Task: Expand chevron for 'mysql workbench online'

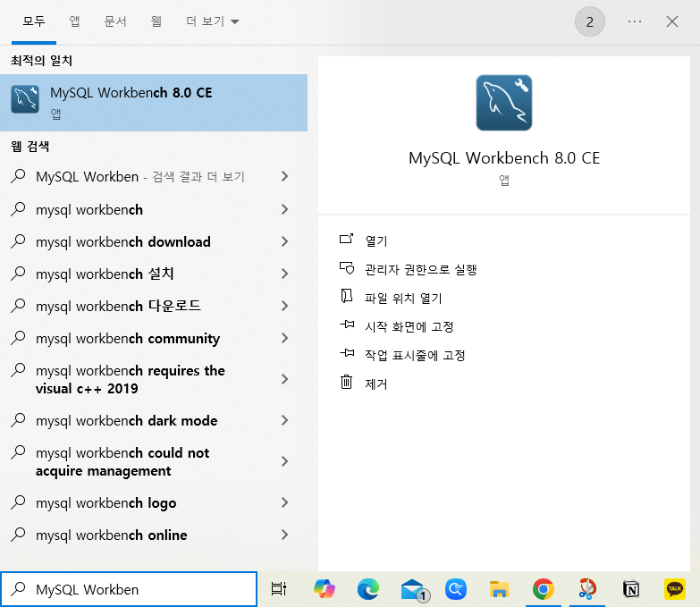Action: (285, 535)
